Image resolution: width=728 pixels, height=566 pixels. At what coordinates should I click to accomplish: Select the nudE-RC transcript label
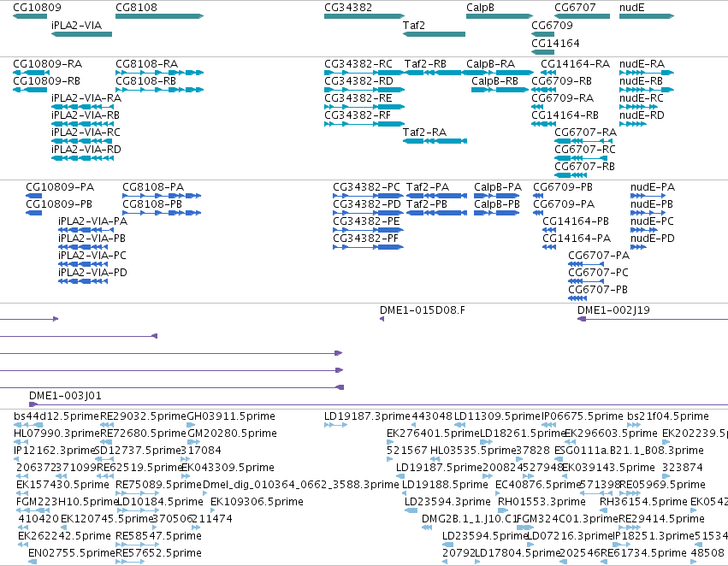click(x=642, y=98)
